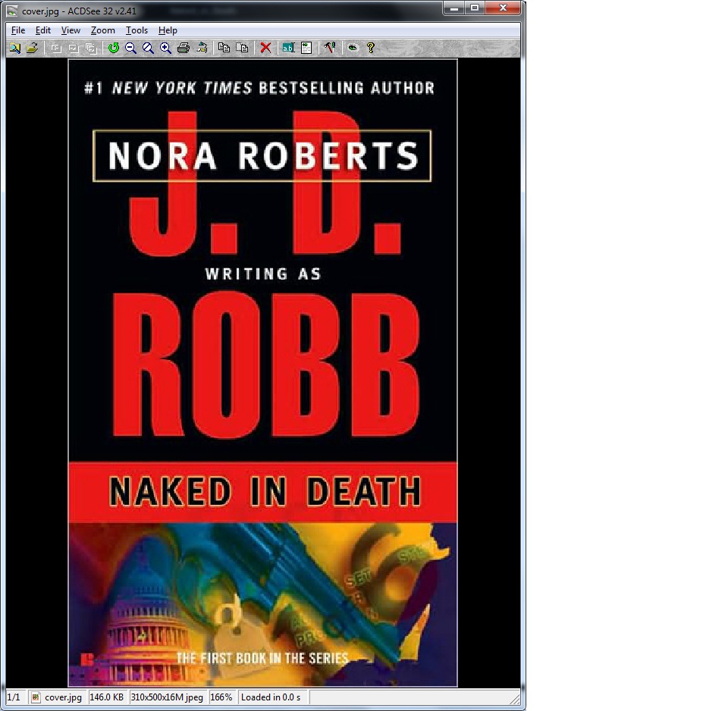Click the 310x500x16M jpeg dimensions
728x711 pixels.
[167, 697]
